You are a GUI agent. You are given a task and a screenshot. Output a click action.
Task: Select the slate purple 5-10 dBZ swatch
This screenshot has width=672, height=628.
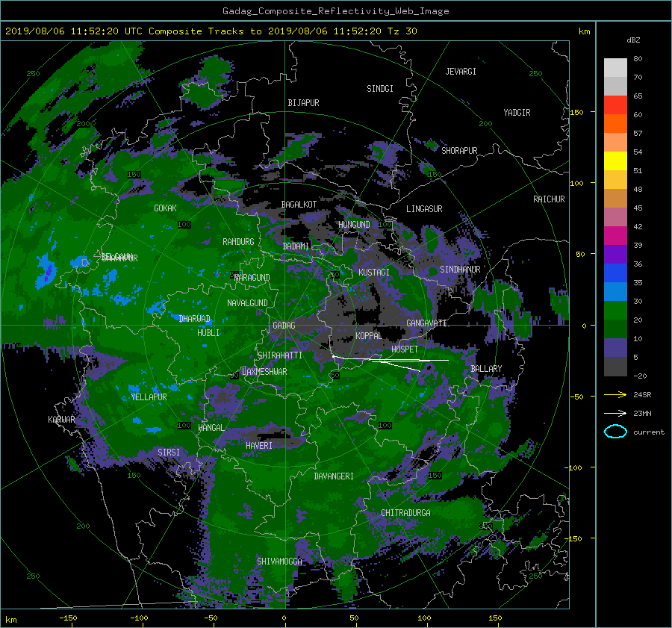pos(615,348)
